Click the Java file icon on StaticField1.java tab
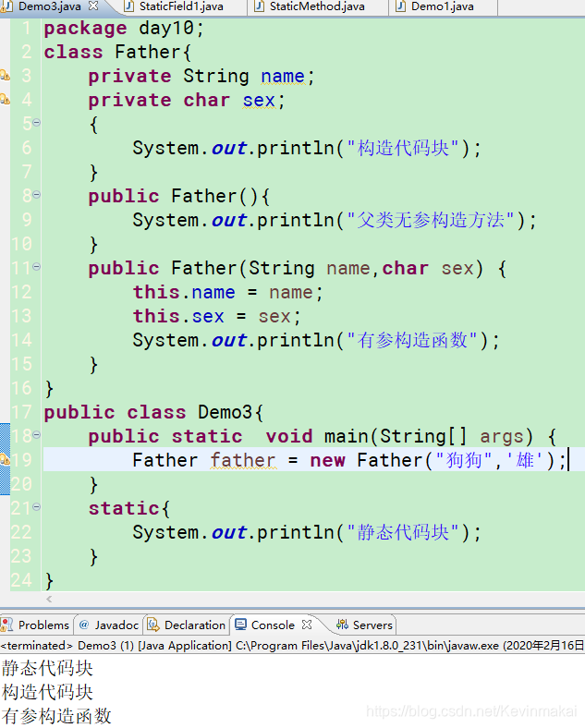The width and height of the screenshot is (585, 728). pos(129,6)
